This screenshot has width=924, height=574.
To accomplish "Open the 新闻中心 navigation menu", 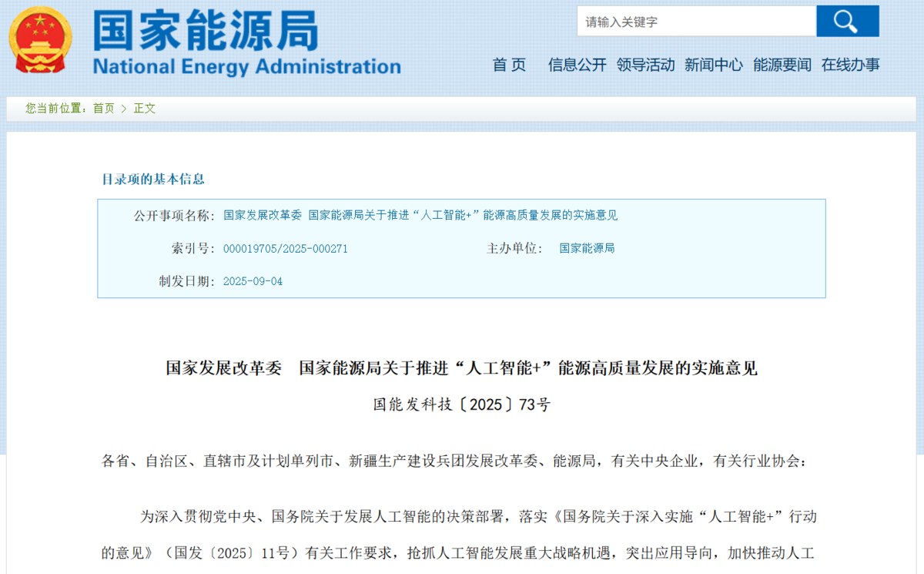I will [714, 65].
